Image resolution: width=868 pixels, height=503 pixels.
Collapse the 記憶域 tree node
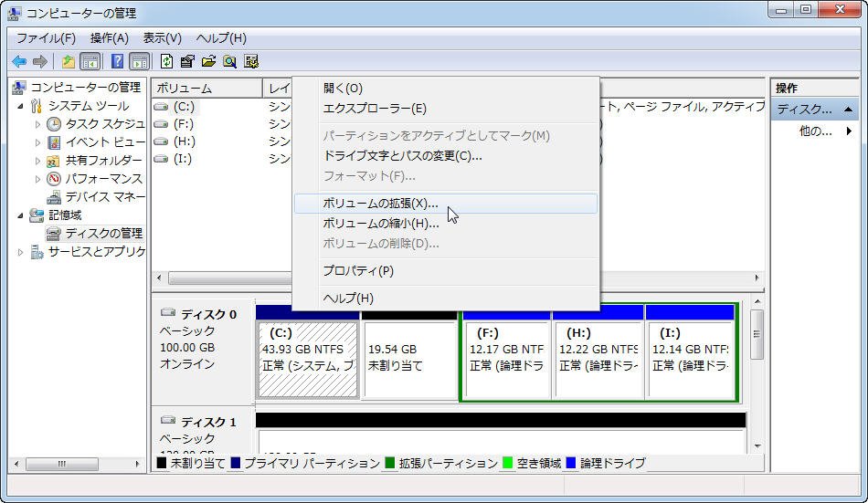(20, 215)
